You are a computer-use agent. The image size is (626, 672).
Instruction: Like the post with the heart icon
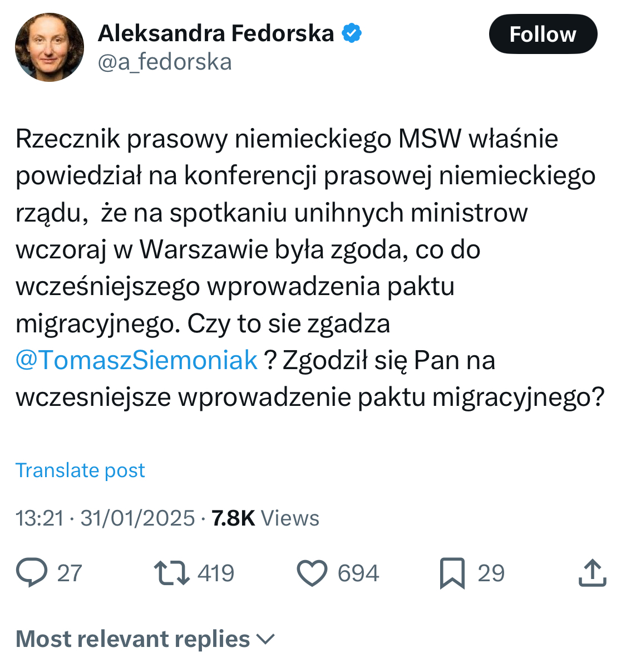(x=312, y=573)
